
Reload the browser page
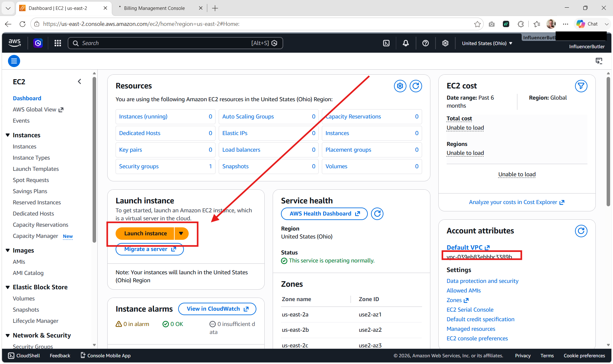[x=22, y=24]
